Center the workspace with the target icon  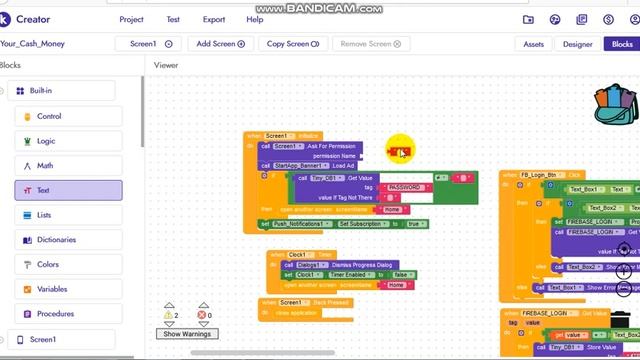pyautogui.click(x=624, y=249)
